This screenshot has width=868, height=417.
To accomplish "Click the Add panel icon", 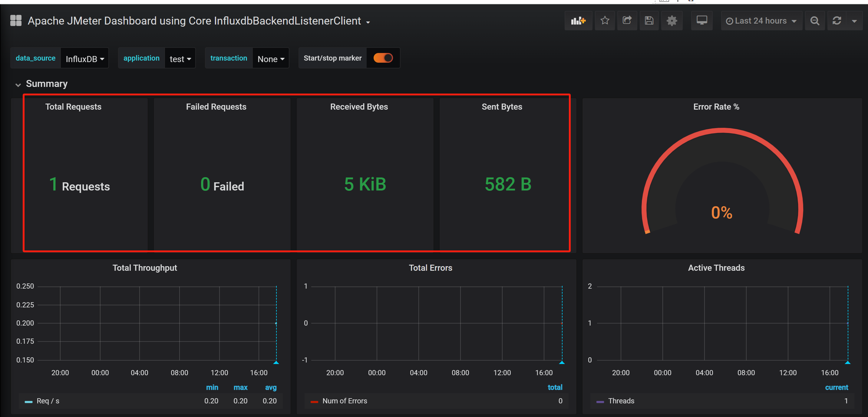I will pos(578,21).
